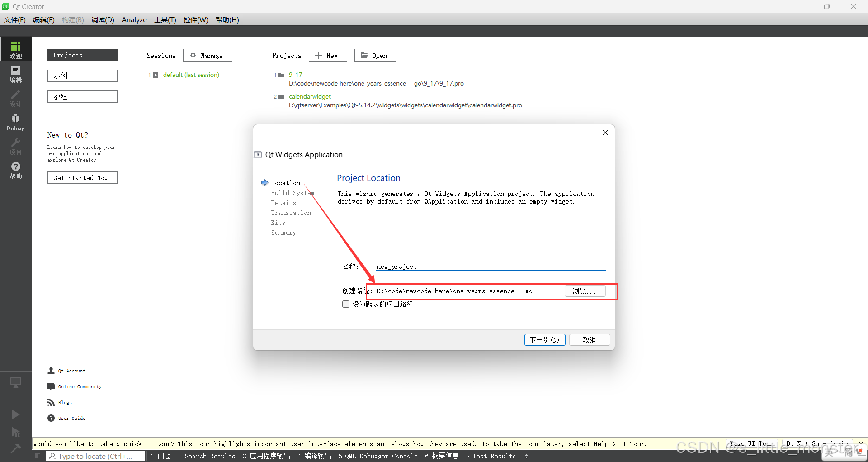The width and height of the screenshot is (868, 462).
Task: Open the Compile Output (编译输出) pane
Action: click(x=315, y=456)
